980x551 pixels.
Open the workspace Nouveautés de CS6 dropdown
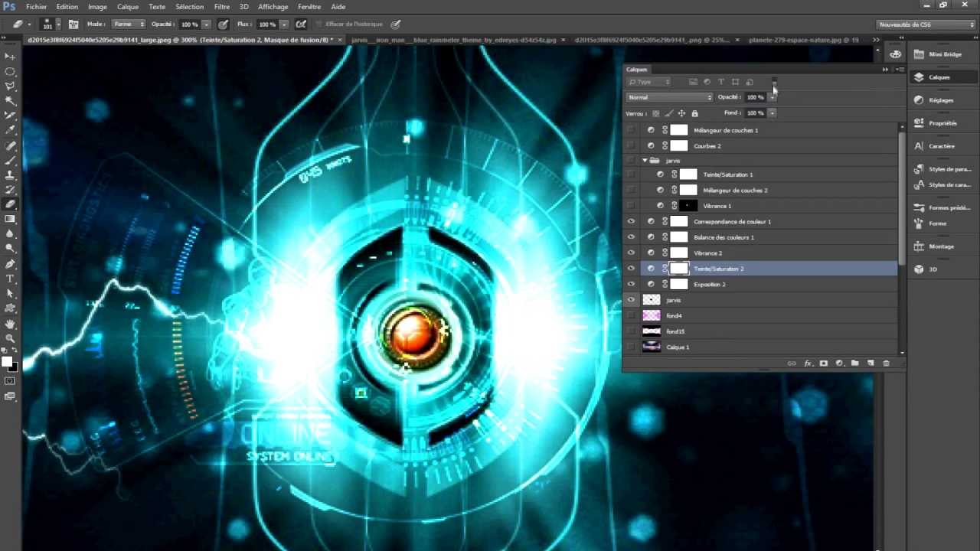[926, 24]
